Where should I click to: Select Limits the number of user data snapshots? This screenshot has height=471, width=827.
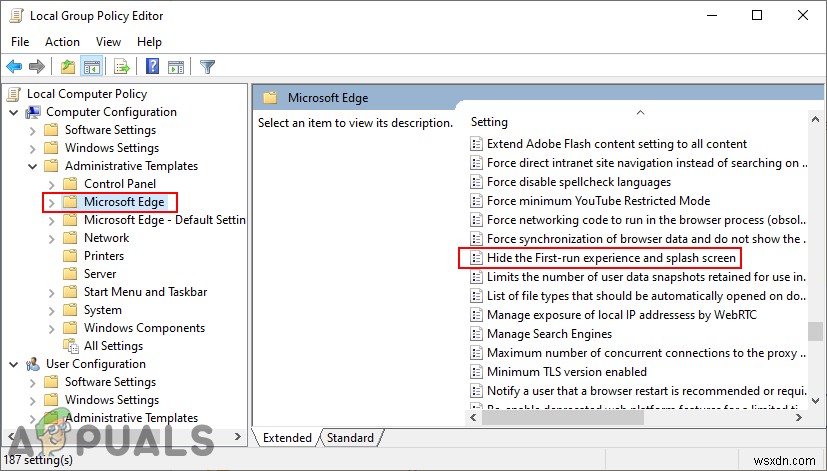tap(646, 277)
